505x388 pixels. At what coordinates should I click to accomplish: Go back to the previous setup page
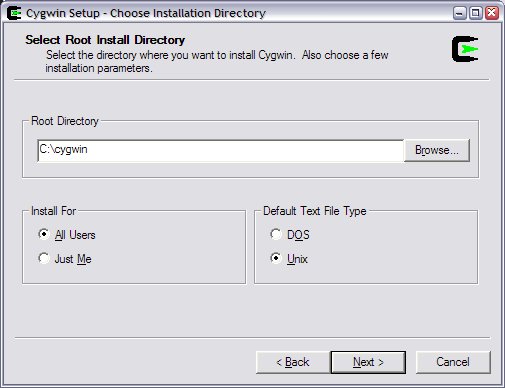pos(293,362)
